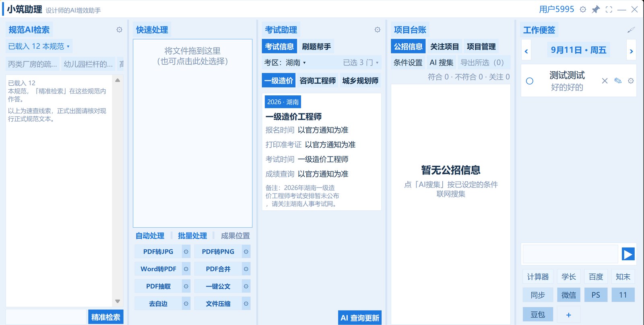Viewport: 644px width, 325px height.
Task: Switch to 考试信息 tab
Action: tap(279, 47)
